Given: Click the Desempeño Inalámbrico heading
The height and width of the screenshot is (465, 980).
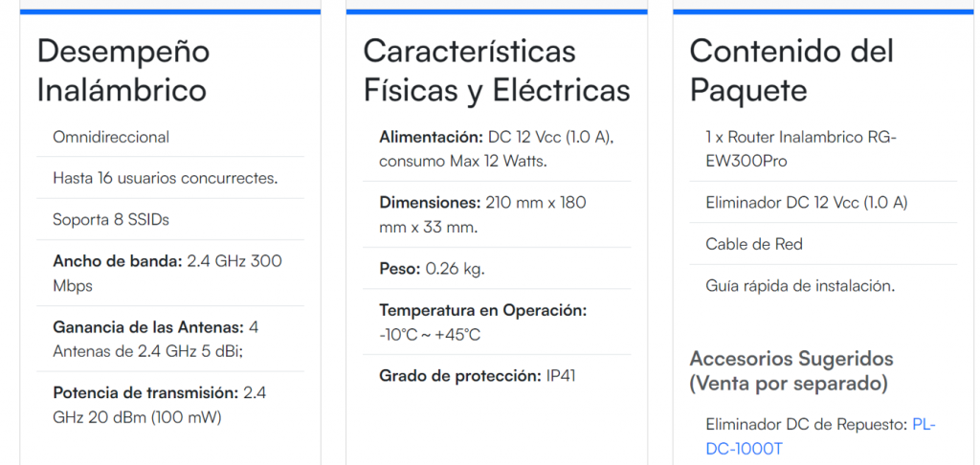Looking at the screenshot, I should pyautogui.click(x=122, y=71).
